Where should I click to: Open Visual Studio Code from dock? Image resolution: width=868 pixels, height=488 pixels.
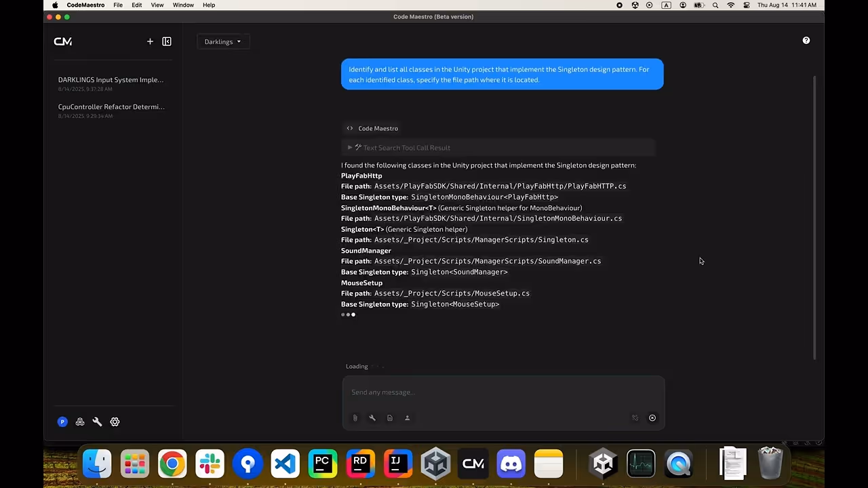pyautogui.click(x=285, y=464)
